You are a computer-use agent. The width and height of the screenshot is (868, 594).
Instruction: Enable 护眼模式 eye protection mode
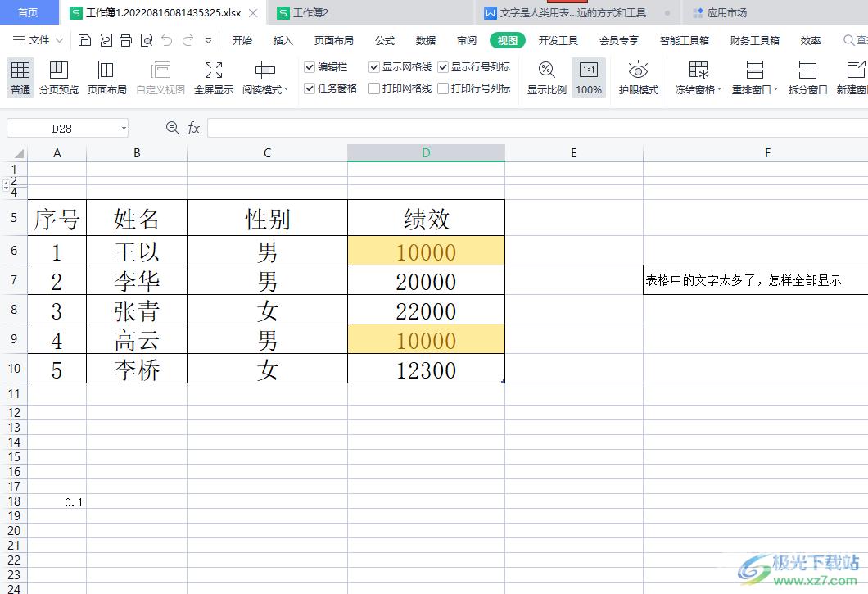tap(638, 78)
